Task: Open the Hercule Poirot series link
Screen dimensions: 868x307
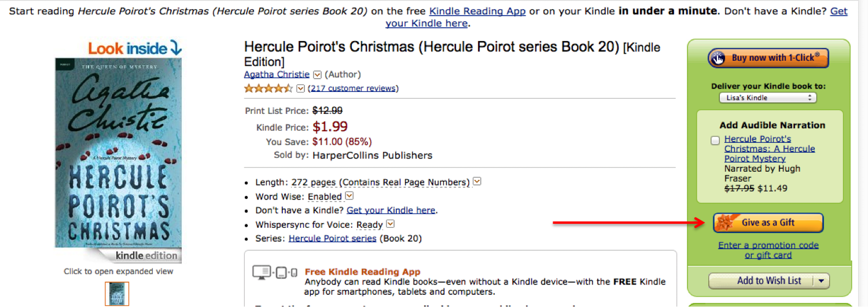Action: click(332, 238)
